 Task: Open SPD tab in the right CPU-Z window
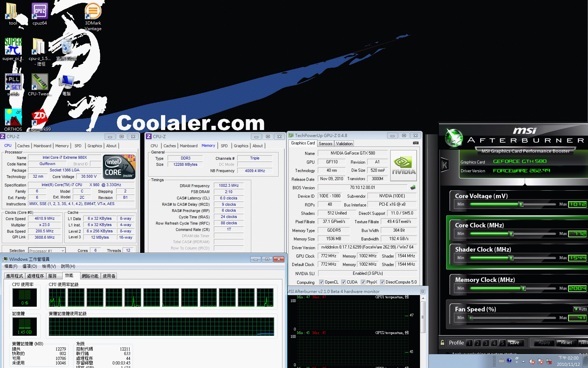click(224, 146)
